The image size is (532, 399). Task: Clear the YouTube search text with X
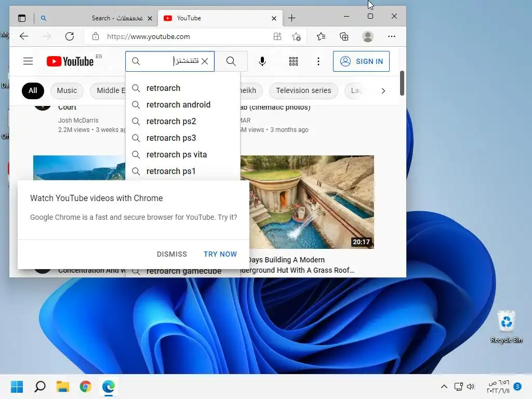205,61
